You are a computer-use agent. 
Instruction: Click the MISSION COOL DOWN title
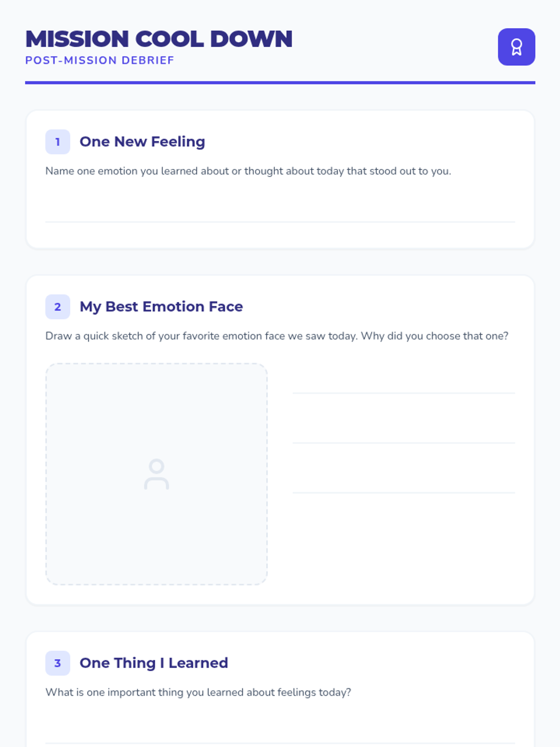[159, 39]
